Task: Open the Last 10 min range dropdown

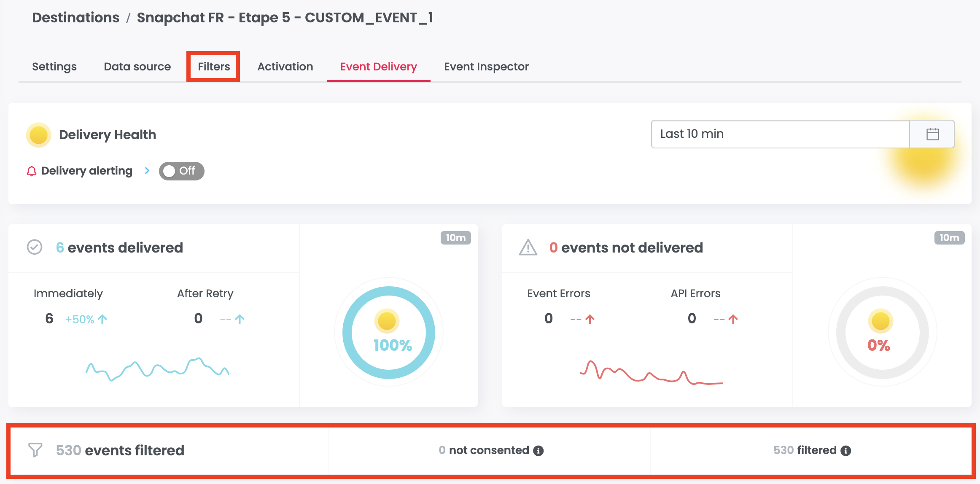Action: click(x=780, y=134)
